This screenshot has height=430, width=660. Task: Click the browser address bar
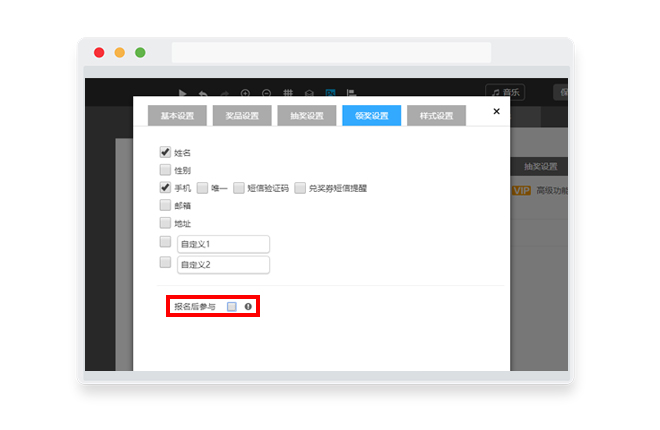pyautogui.click(x=331, y=53)
